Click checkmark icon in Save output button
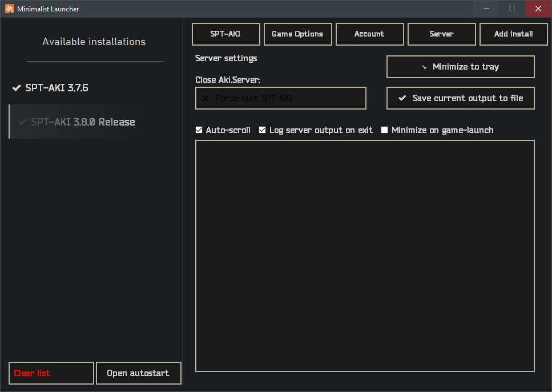This screenshot has width=552, height=392. [x=402, y=98]
